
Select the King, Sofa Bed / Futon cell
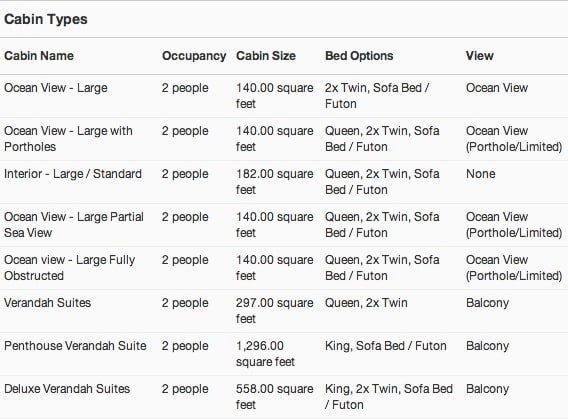point(386,346)
